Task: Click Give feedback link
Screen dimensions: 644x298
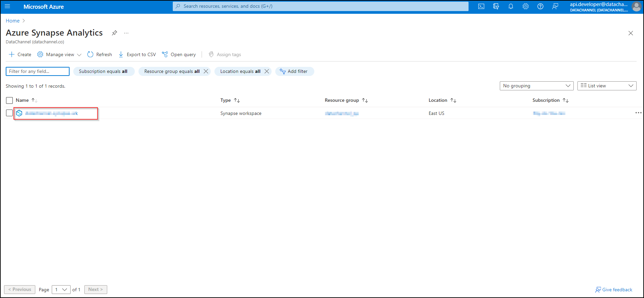Action: coord(614,290)
